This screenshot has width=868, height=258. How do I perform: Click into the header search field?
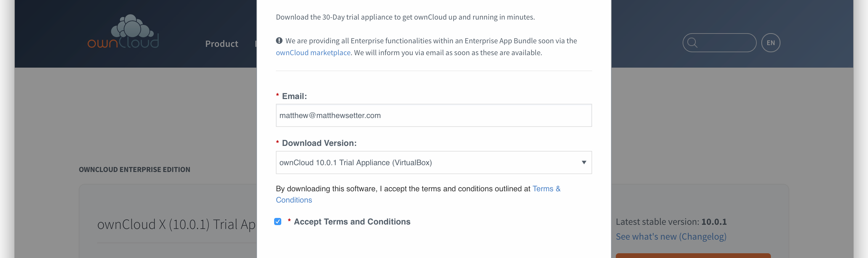point(719,42)
